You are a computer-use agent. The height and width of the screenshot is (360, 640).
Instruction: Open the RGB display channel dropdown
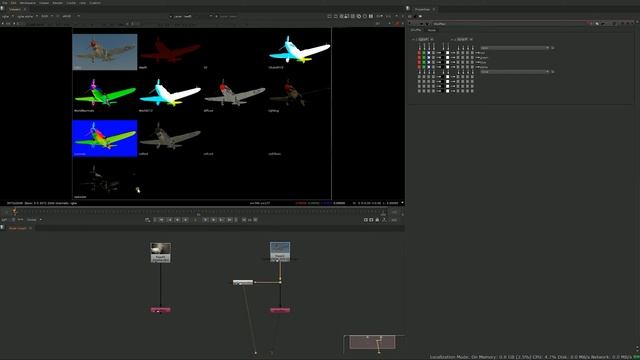click(47, 16)
